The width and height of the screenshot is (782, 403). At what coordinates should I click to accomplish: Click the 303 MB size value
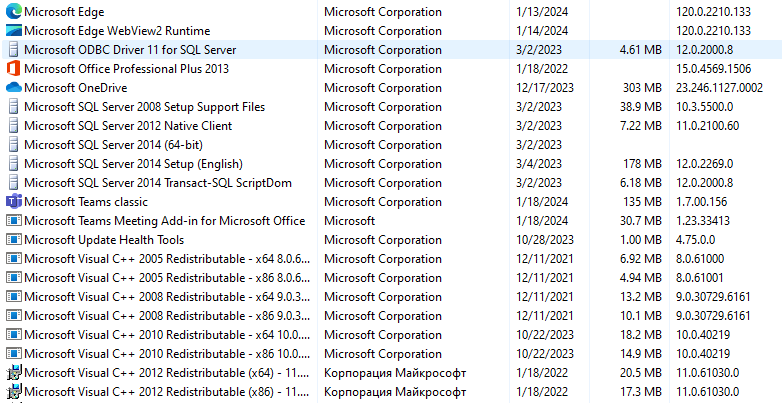pyautogui.click(x=642, y=87)
